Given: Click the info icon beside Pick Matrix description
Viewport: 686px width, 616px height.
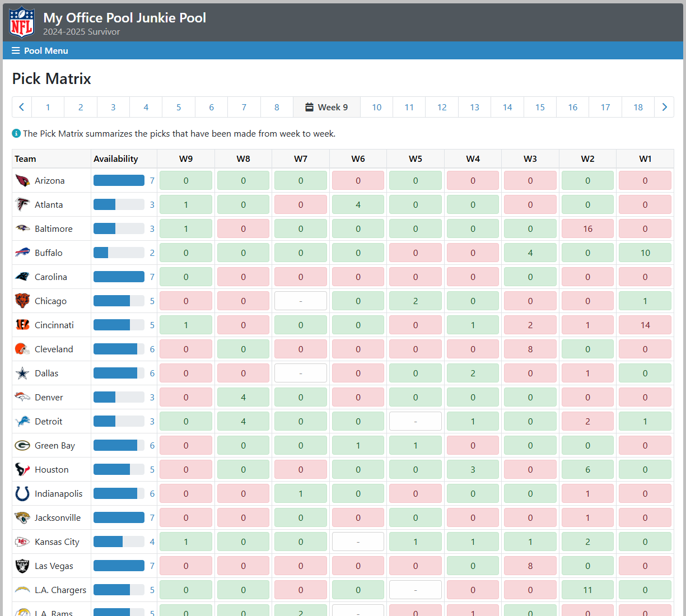Looking at the screenshot, I should coord(16,134).
